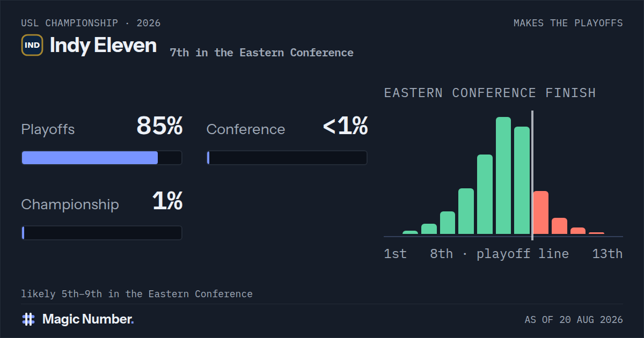Image resolution: width=644 pixels, height=338 pixels.
Task: Click the Magic Number brand name
Action: pos(88,319)
